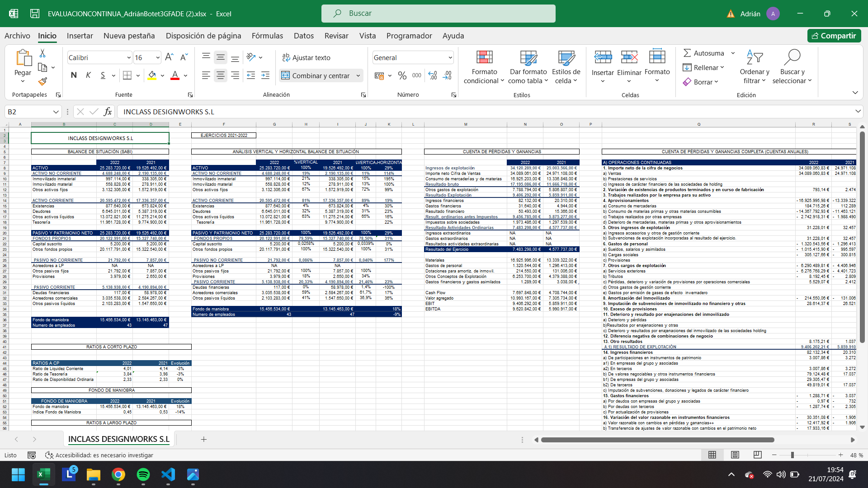Open Spotify from the taskbar
The image size is (868, 488).
point(143,475)
